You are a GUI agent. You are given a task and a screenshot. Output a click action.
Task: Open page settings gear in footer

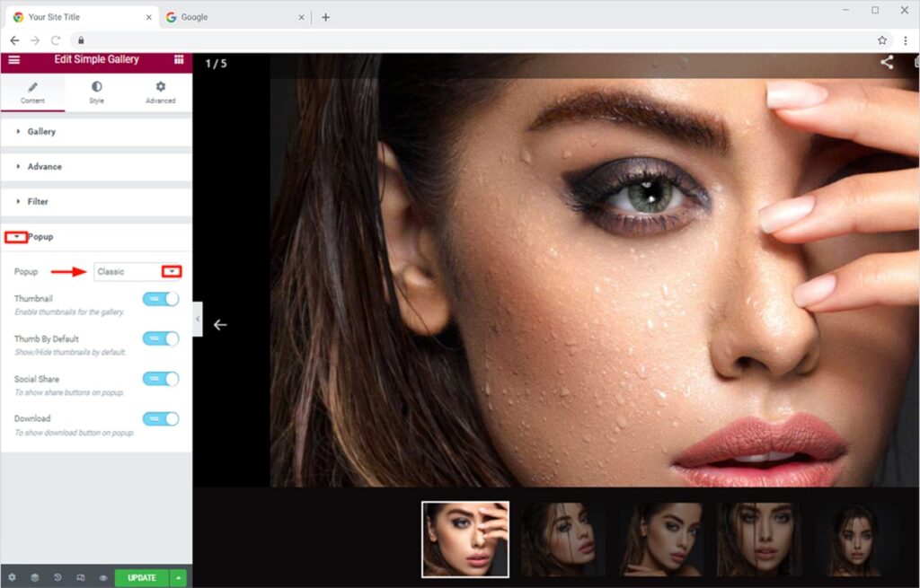tap(12, 578)
